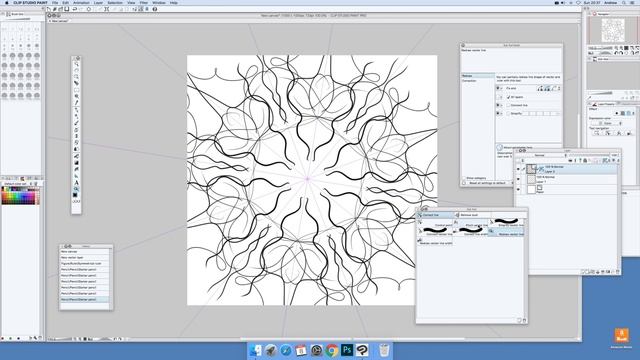Expand the Simplify options with the plus
Screen dimensions: 640x360
click(501, 113)
